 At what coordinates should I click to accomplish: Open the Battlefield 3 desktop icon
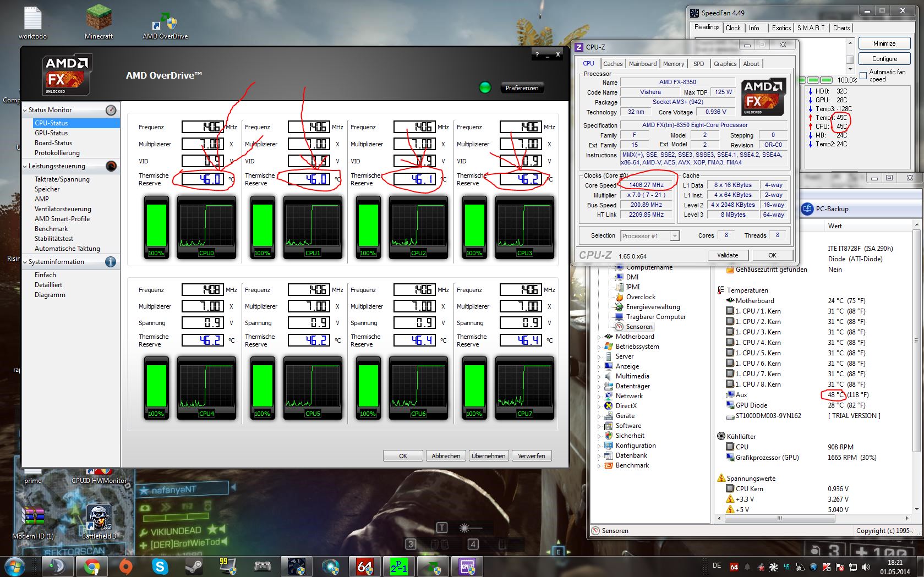(x=99, y=521)
